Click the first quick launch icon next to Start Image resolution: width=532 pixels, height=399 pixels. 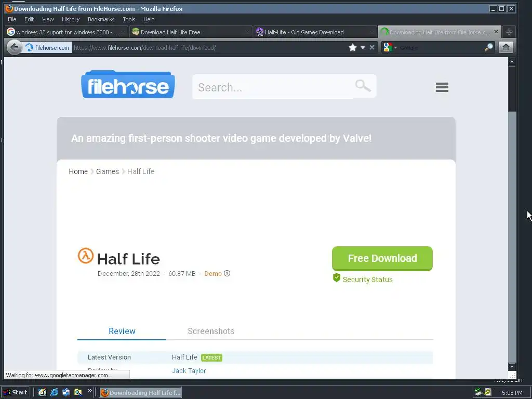(42, 393)
